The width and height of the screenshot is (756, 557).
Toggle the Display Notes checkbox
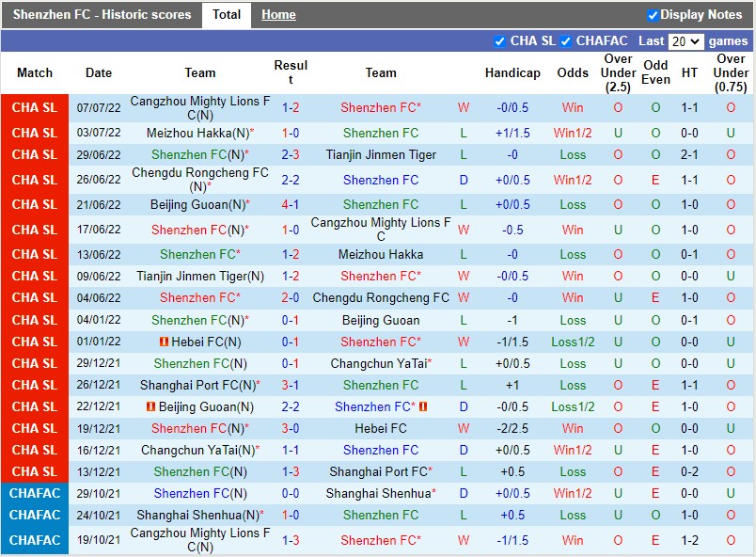653,15
